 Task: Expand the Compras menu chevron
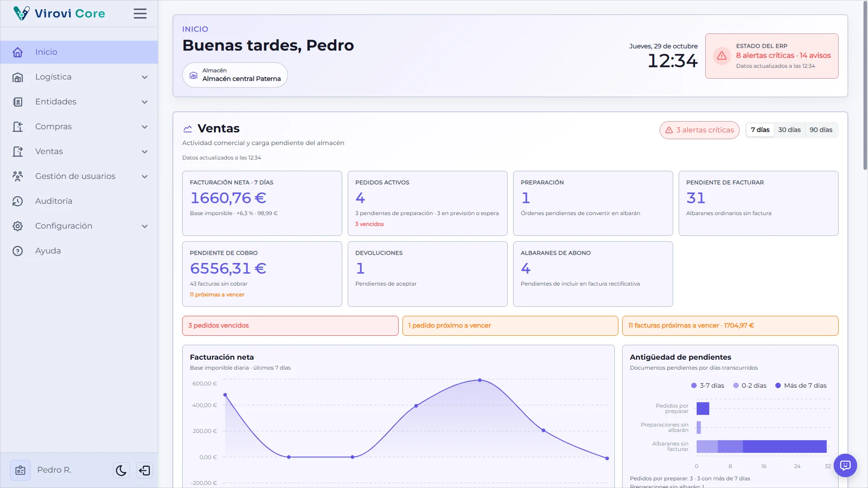click(x=145, y=127)
